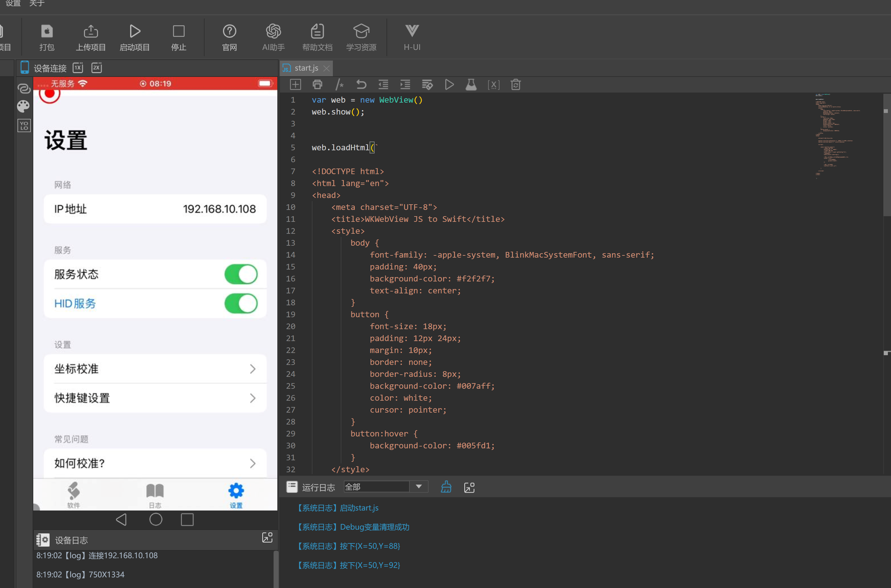The width and height of the screenshot is (891, 588).
Task: Click the 设备日志 panel scrollbar
Action: [276, 569]
